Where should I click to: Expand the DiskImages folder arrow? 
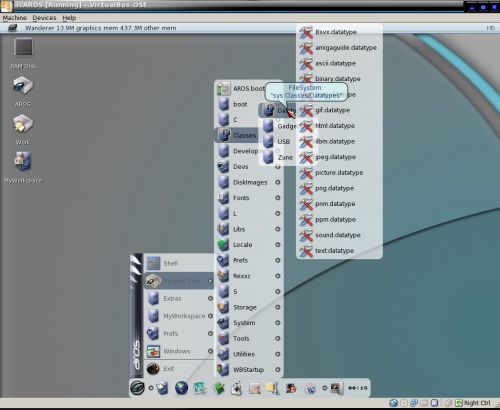[278, 182]
